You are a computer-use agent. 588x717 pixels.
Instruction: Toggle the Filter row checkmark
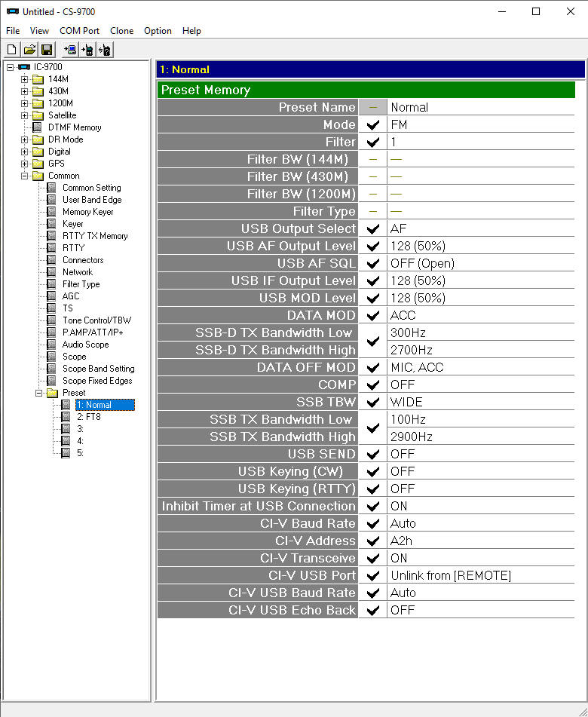point(372,142)
